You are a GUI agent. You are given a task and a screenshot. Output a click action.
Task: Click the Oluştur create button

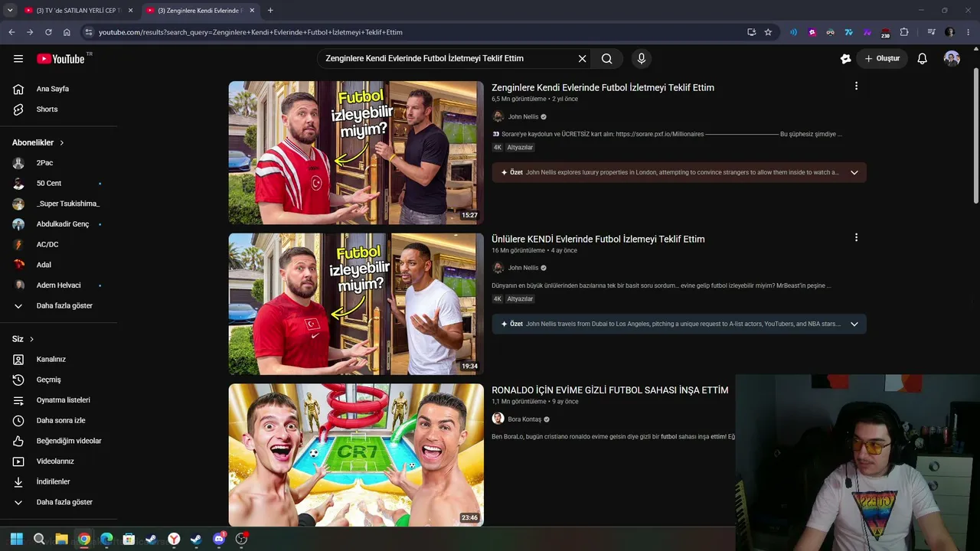[882, 59]
